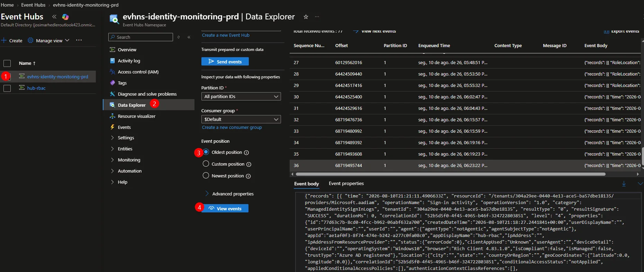644x272 pixels.
Task: Click the evhns-identity-monitoring-prd namespace icon
Action: [22, 76]
